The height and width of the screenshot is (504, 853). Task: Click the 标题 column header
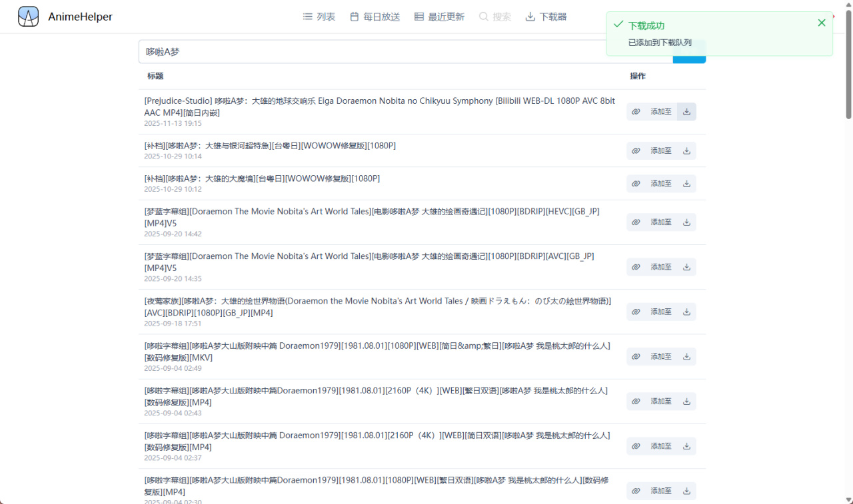click(x=155, y=76)
